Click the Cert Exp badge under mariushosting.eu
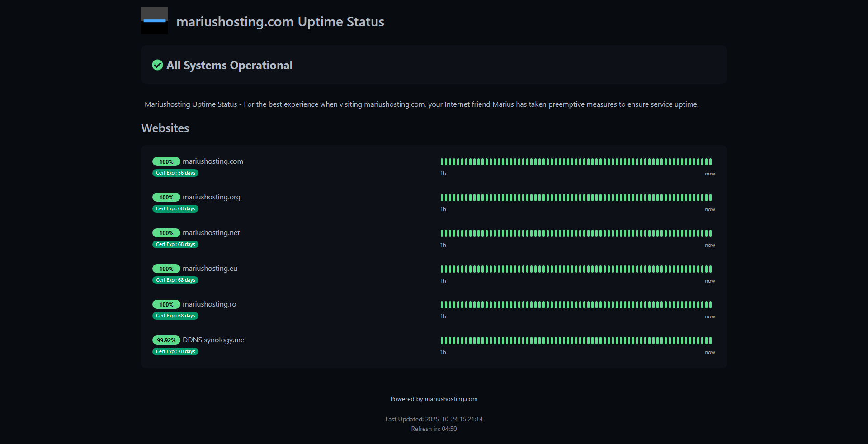The image size is (868, 444). 175,280
